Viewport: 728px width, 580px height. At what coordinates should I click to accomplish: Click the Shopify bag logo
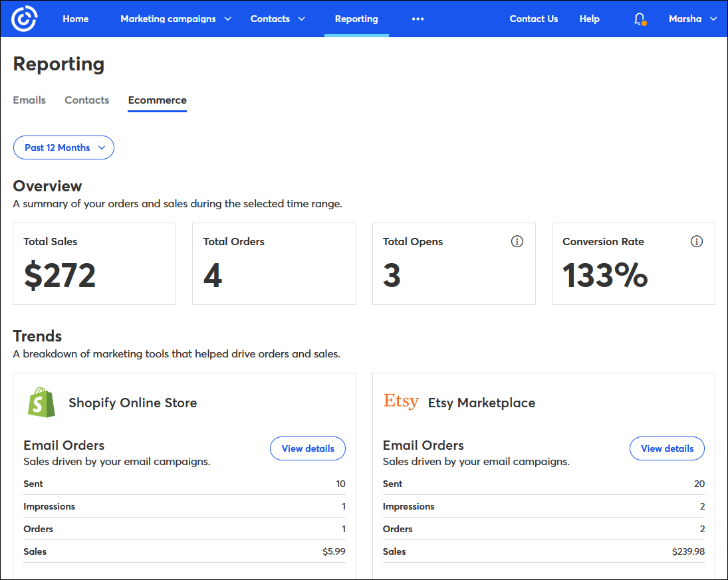[41, 403]
